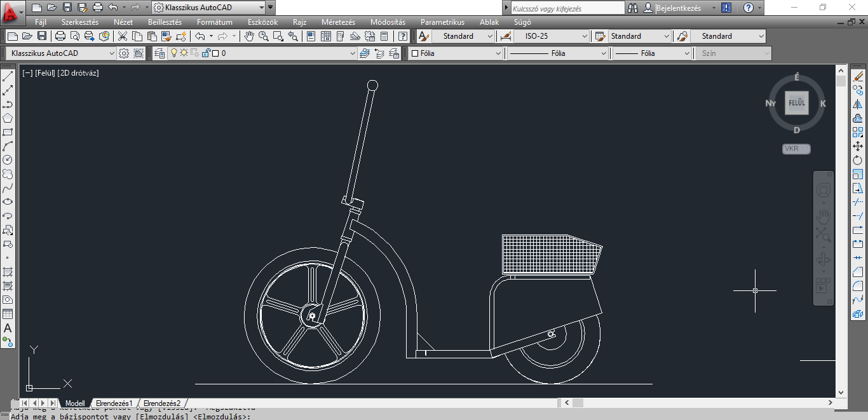Open the Fájl menu
This screenshot has height=420, width=868.
41,22
